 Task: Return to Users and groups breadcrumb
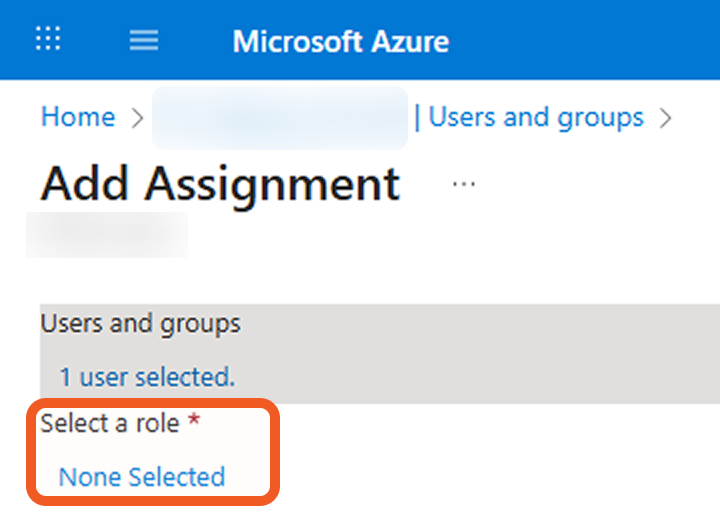[536, 117]
